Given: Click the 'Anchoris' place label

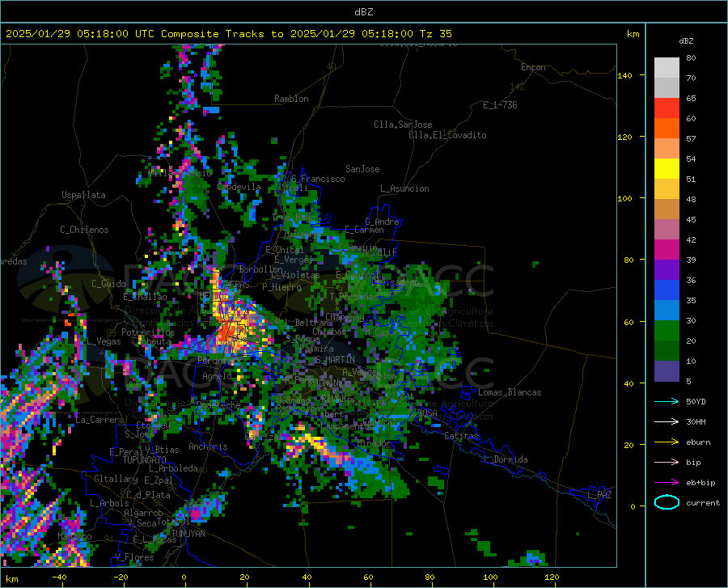Looking at the screenshot, I should point(208,446).
